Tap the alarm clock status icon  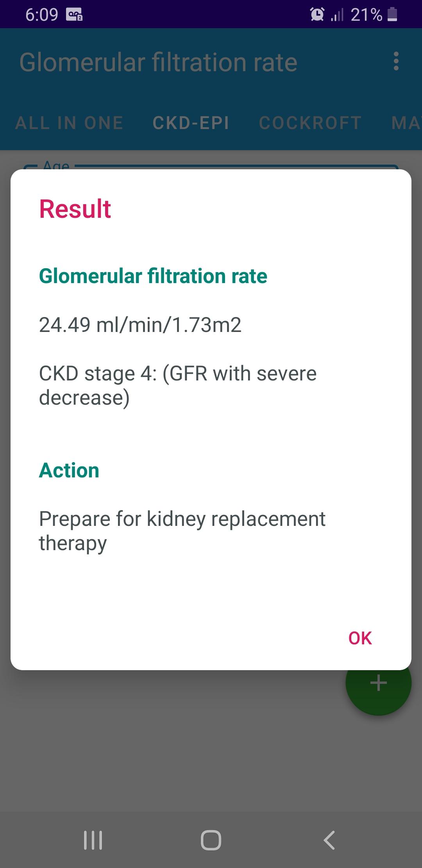[x=317, y=14]
